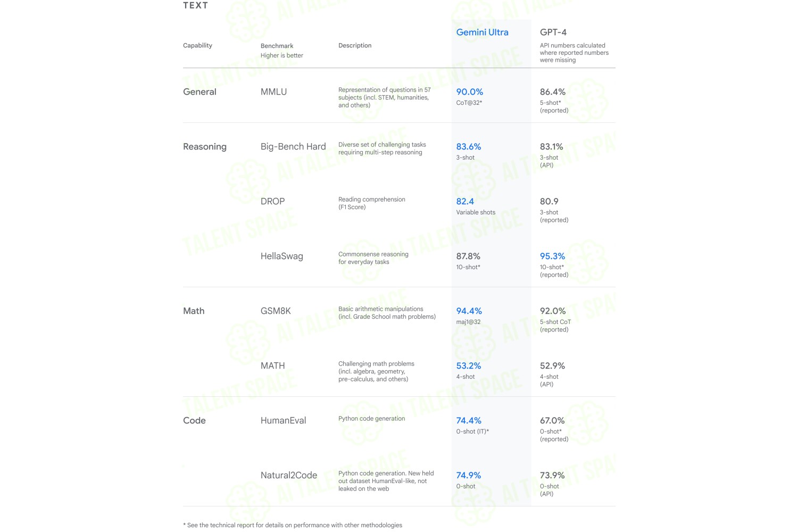Select the DROP benchmark label
This screenshot has width=798, height=532.
click(272, 202)
